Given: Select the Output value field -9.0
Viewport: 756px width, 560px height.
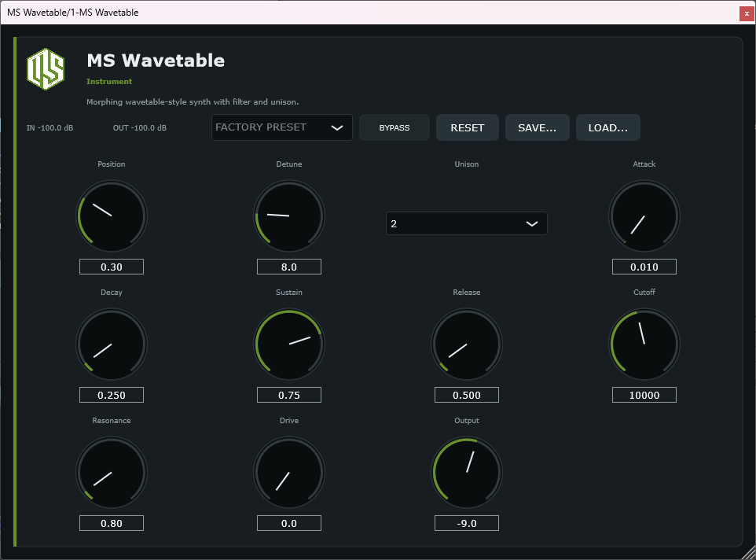Looking at the screenshot, I should point(467,523).
